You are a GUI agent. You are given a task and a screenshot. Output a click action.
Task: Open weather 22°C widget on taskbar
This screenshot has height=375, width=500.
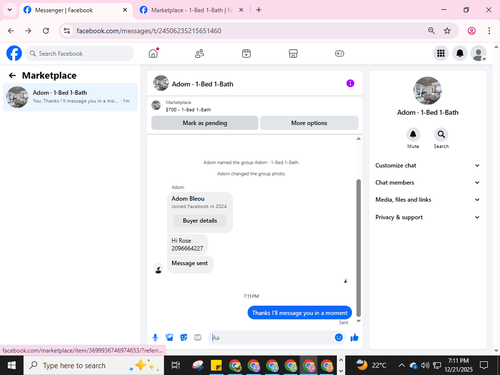(x=370, y=365)
